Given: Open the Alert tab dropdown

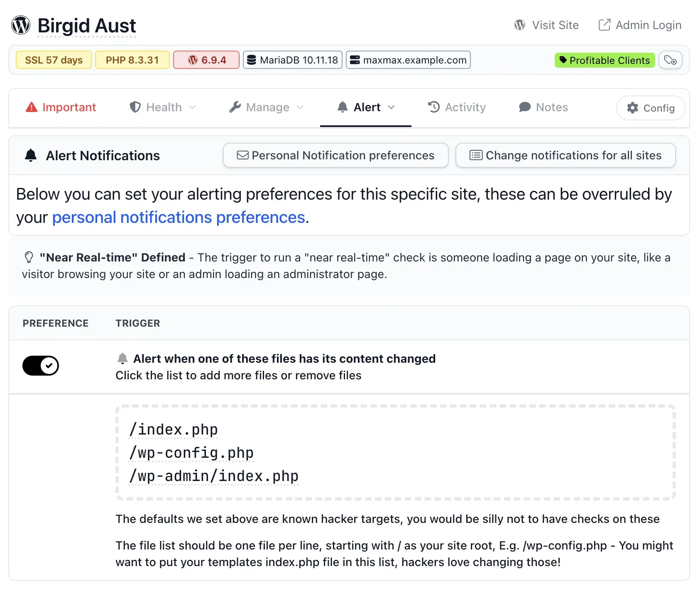Looking at the screenshot, I should tap(366, 107).
